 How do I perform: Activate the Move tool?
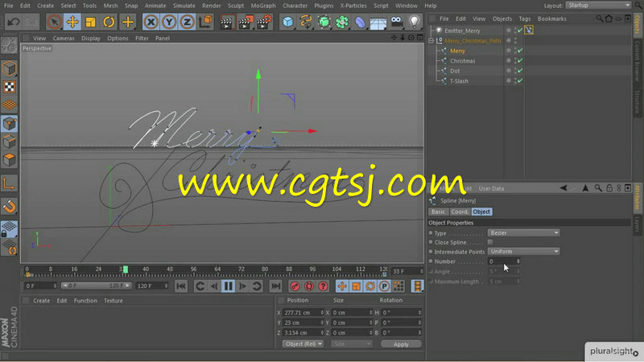(72, 22)
